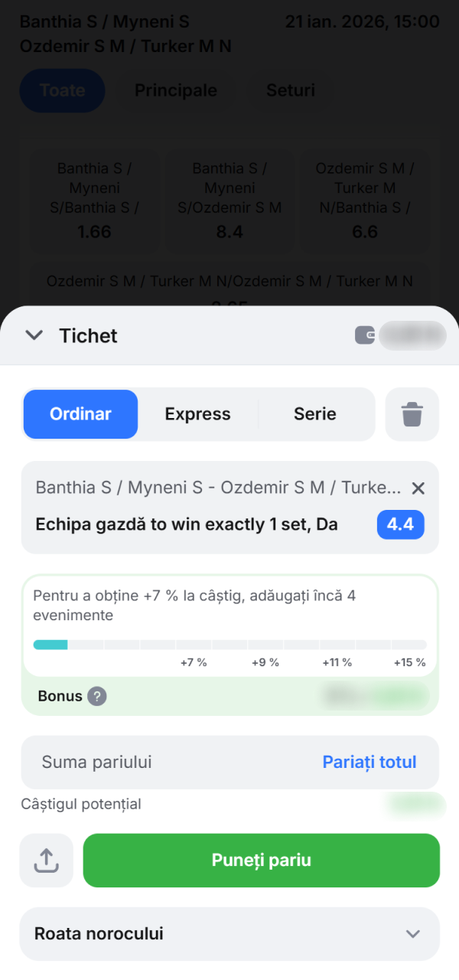The height and width of the screenshot is (980, 459).
Task: Select the Toate tab
Action: (x=62, y=90)
